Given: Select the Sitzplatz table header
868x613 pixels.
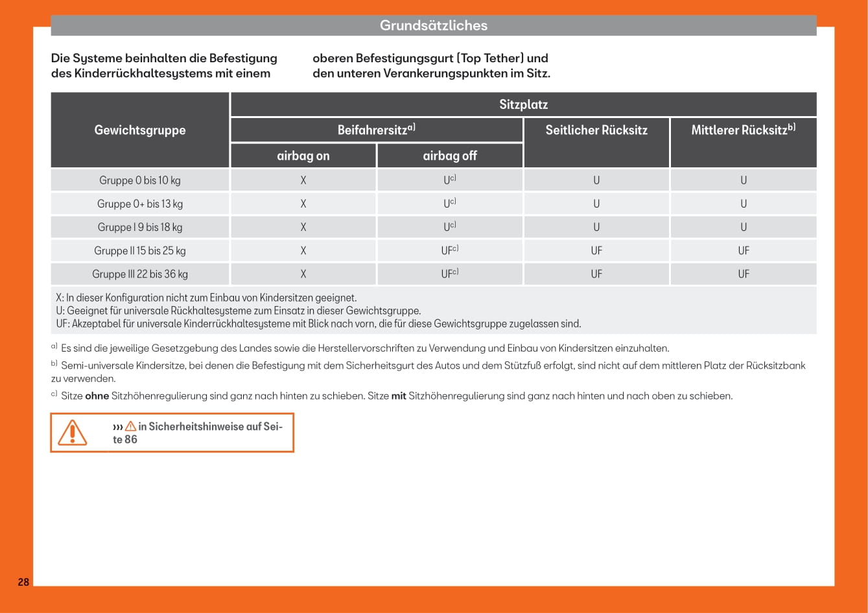Looking at the screenshot, I should pos(523,104).
